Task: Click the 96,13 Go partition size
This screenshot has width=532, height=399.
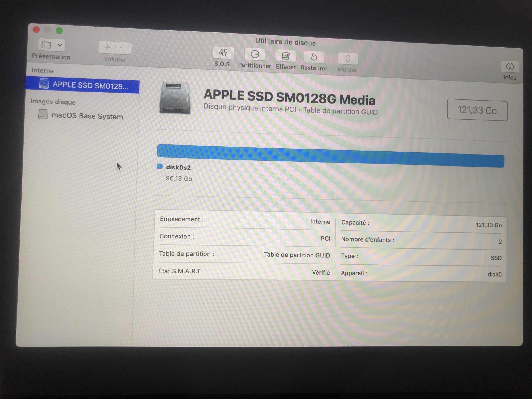Action: tap(179, 178)
